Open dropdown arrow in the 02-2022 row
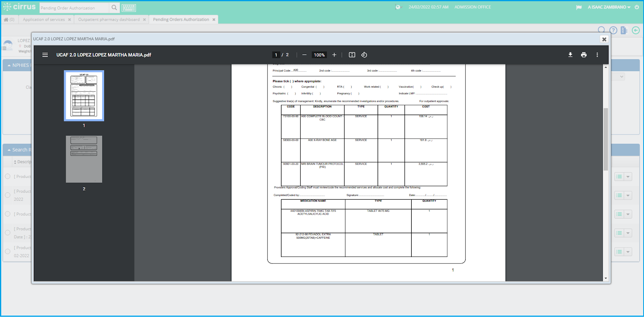This screenshot has width=644, height=318. (628, 252)
